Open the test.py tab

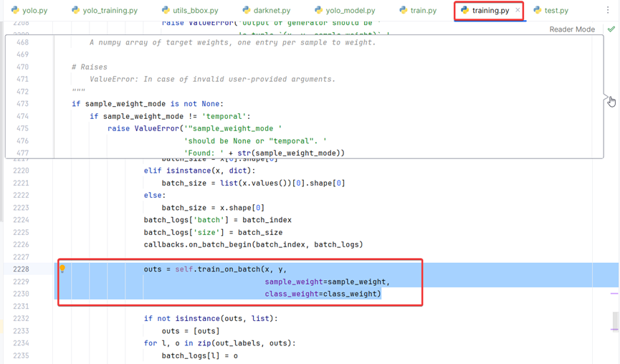[550, 11]
